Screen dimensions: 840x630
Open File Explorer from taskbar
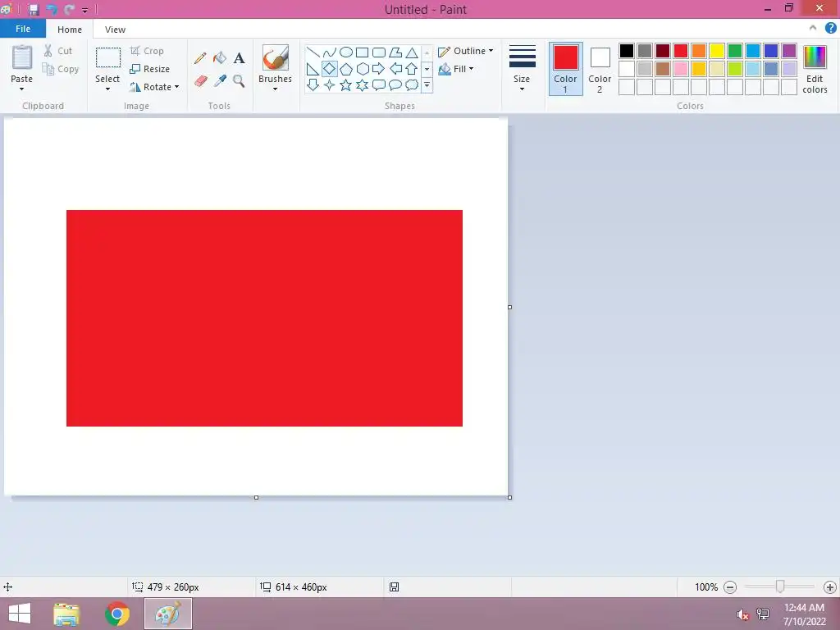(66, 614)
